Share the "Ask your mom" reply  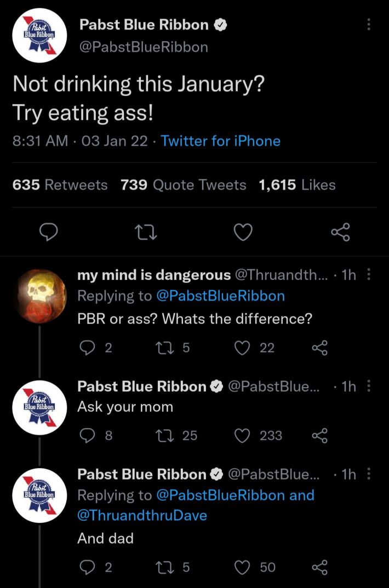tap(319, 435)
